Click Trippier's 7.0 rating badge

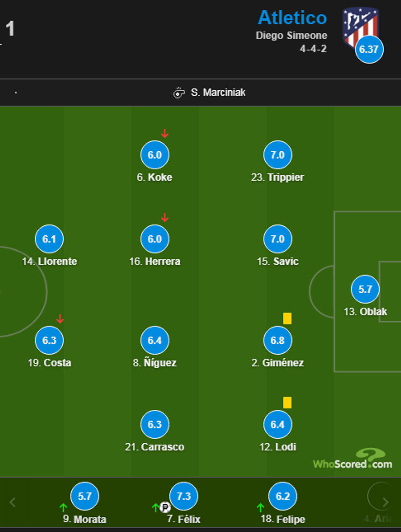(x=277, y=155)
